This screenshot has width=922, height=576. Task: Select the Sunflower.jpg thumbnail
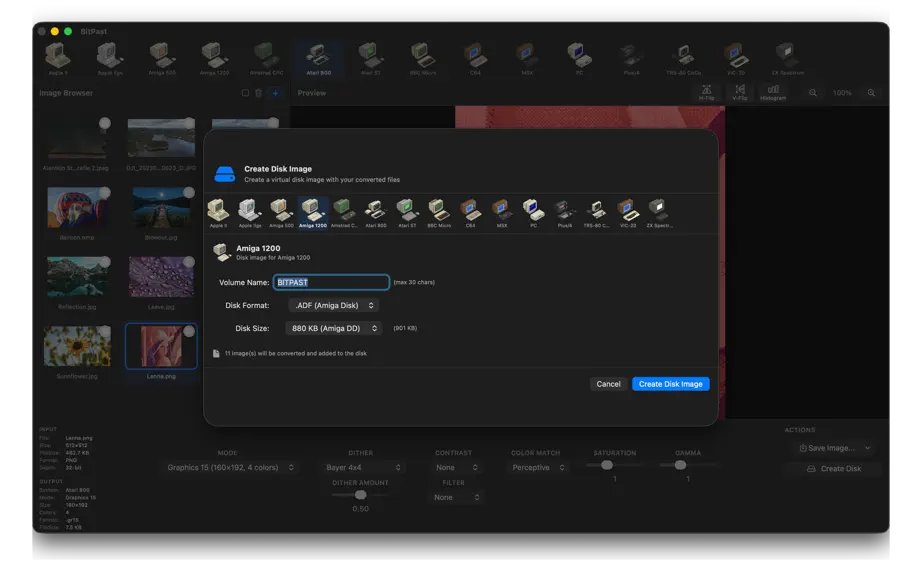point(77,347)
